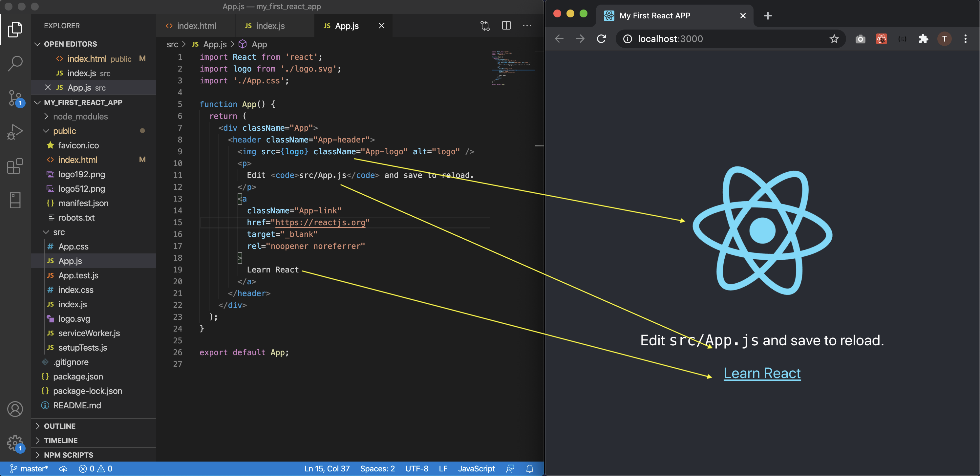This screenshot has height=476, width=980.
Task: Open the browser profile avatar T
Action: (945, 39)
